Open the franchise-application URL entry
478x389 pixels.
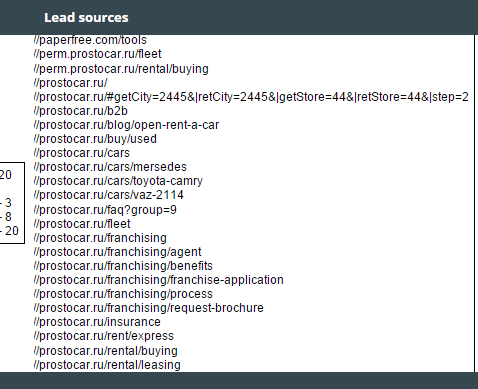[x=159, y=280]
